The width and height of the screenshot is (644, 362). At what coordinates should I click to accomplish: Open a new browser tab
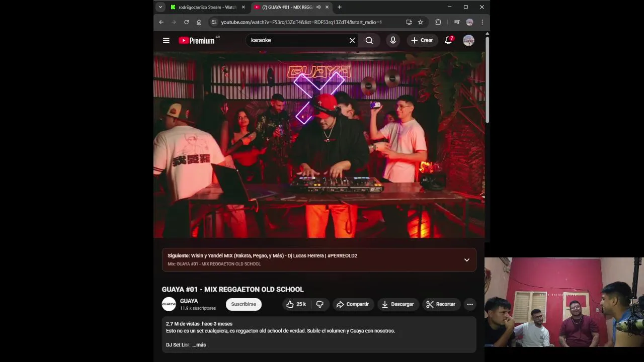coord(340,7)
